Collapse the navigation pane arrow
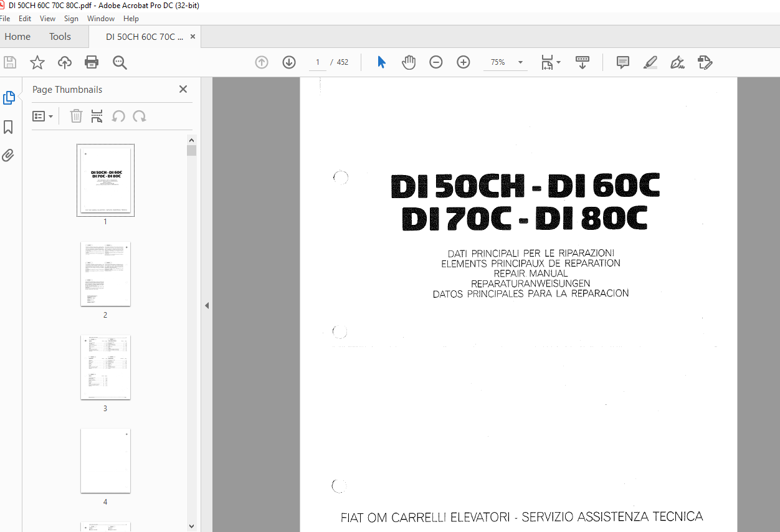This screenshot has height=532, width=780. [x=207, y=305]
